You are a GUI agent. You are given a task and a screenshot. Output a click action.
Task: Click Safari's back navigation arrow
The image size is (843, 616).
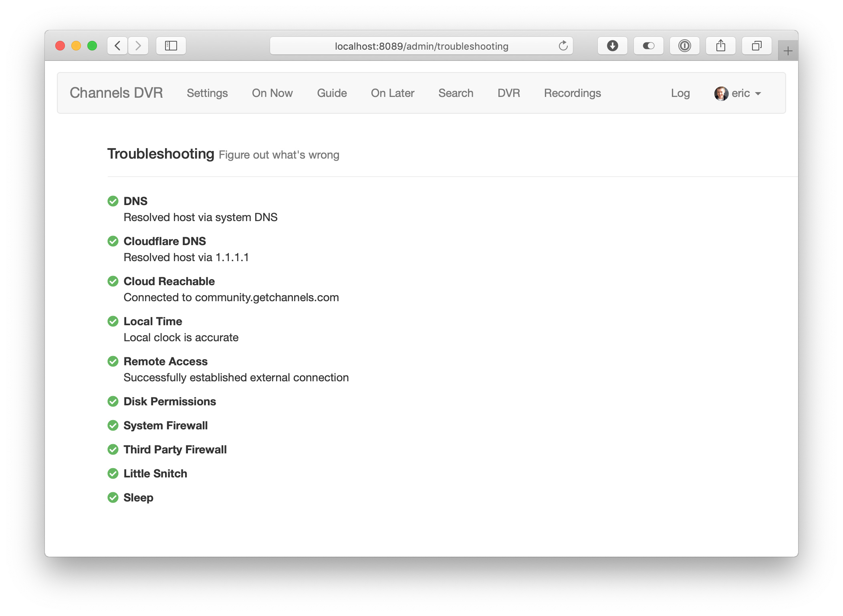pyautogui.click(x=117, y=46)
